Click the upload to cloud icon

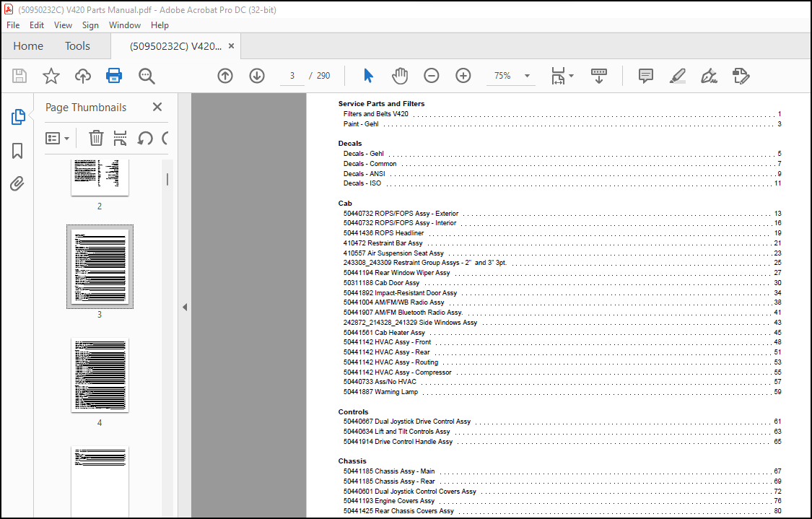click(83, 76)
